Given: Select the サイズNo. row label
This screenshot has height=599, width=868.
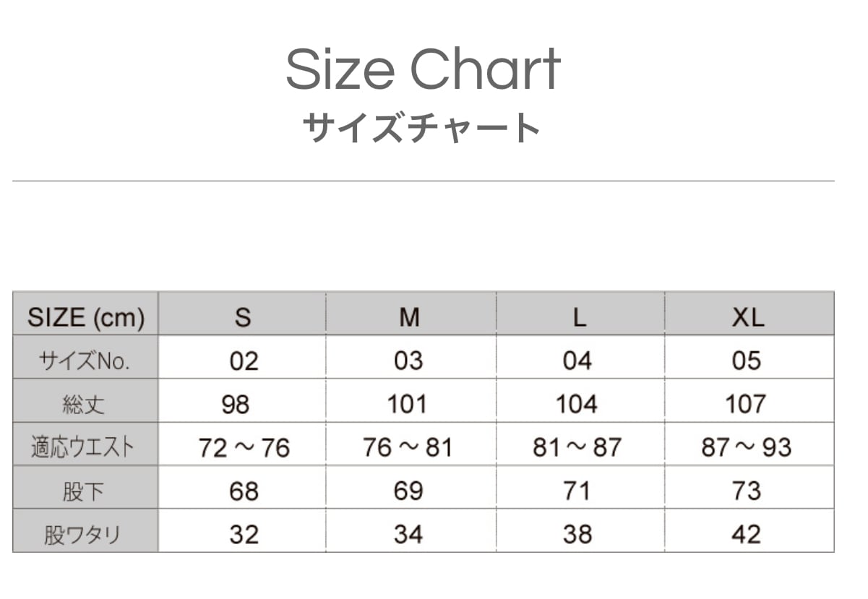Looking at the screenshot, I should tap(85, 361).
